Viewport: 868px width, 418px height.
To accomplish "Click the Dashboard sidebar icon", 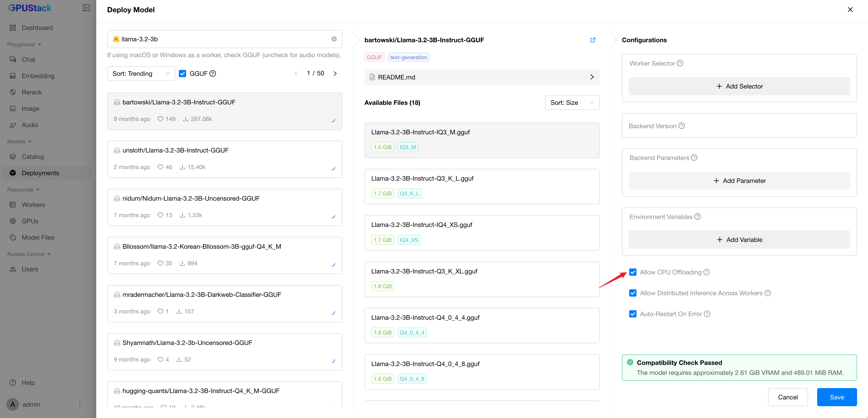I will 13,28.
